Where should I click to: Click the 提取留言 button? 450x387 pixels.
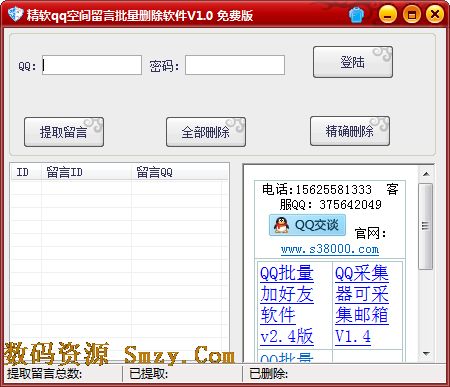pos(64,132)
